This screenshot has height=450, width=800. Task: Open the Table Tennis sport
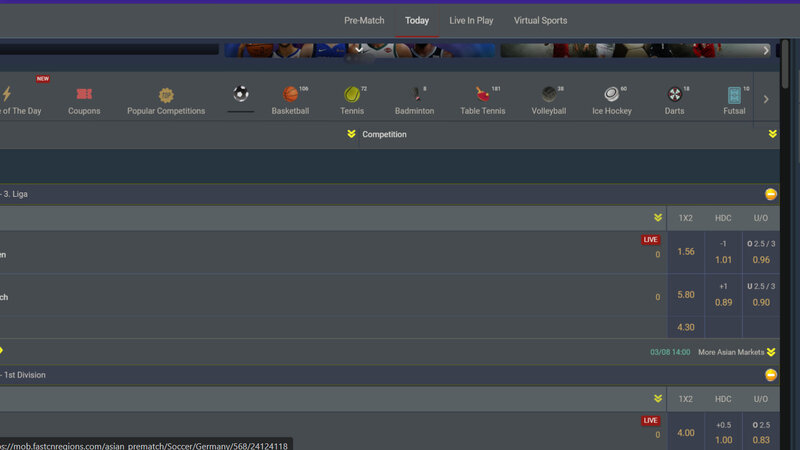tap(482, 95)
